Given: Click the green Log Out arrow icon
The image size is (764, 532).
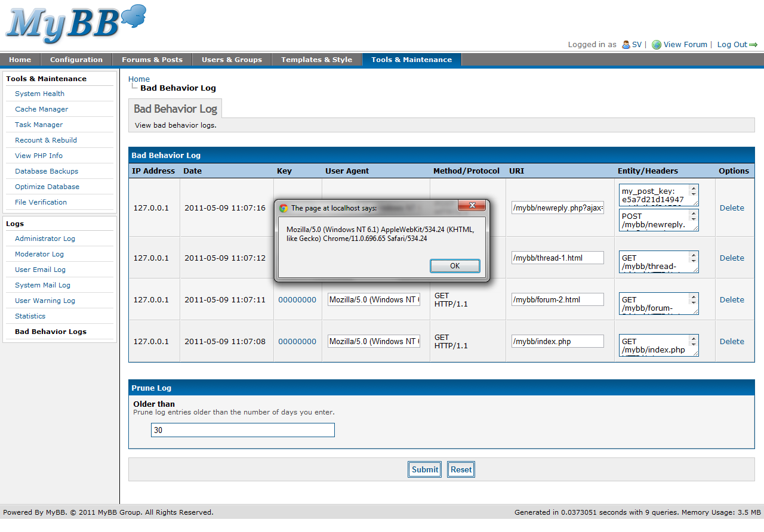Looking at the screenshot, I should 753,45.
